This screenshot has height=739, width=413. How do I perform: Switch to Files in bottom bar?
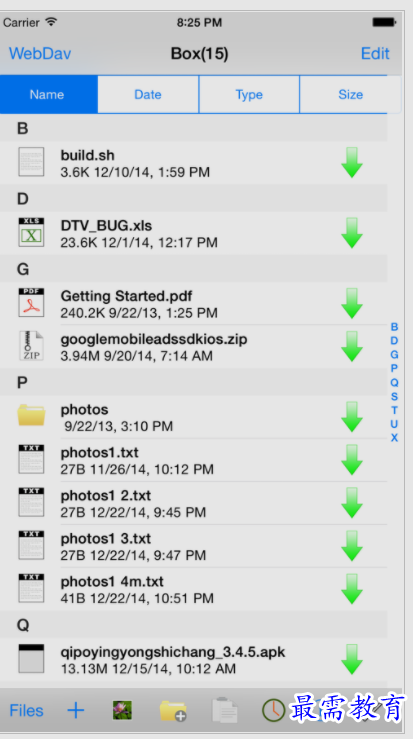coord(26,710)
